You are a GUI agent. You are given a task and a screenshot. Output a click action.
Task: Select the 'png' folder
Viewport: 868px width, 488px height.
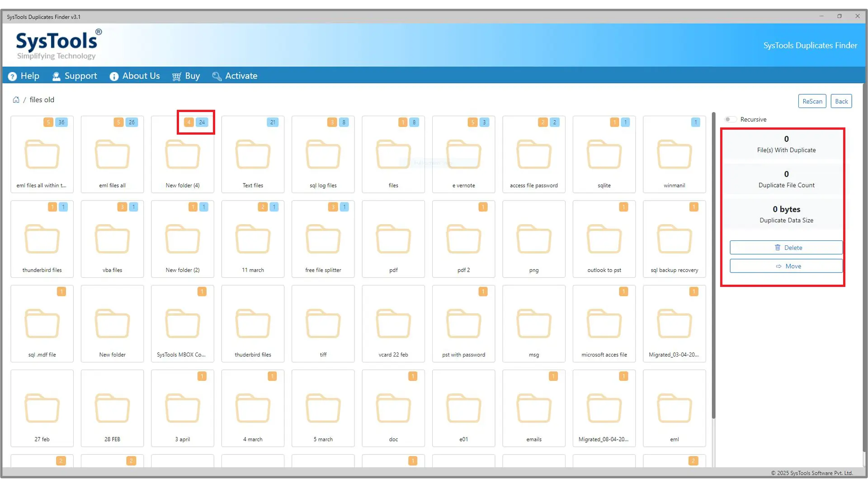(534, 239)
